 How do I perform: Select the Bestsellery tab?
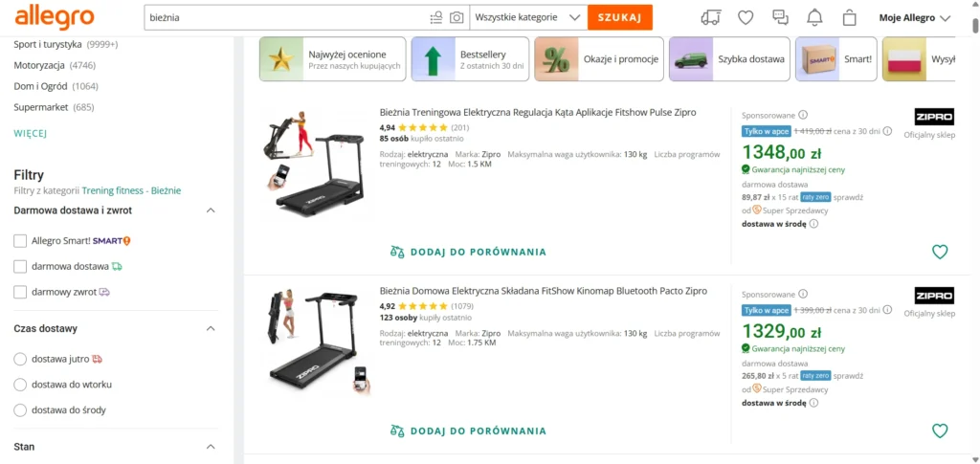[x=470, y=59]
